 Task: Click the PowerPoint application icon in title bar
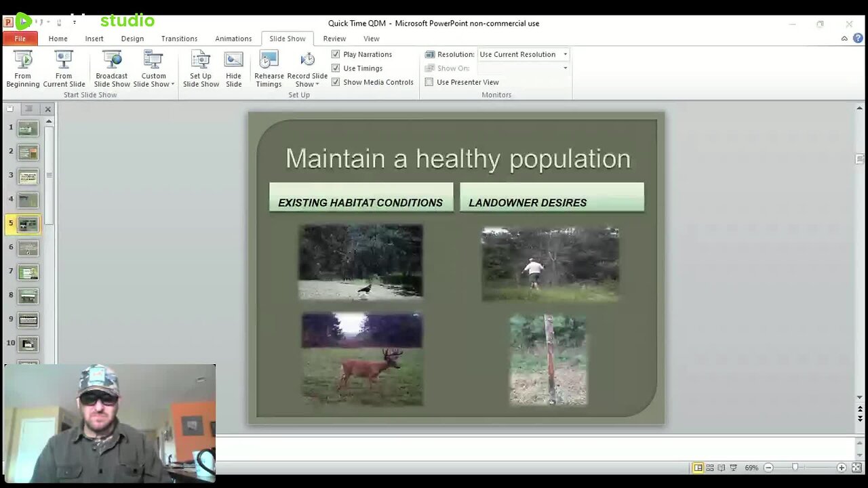(8, 22)
